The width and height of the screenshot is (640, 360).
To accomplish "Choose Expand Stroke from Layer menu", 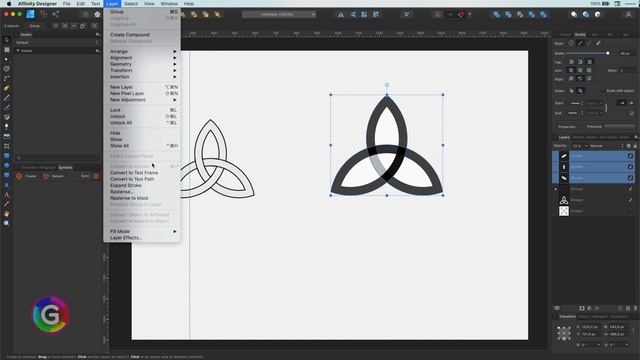I will [126, 185].
